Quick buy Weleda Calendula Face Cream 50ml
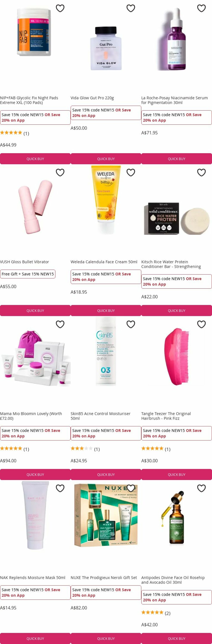This screenshot has height=644, width=212. tap(106, 310)
